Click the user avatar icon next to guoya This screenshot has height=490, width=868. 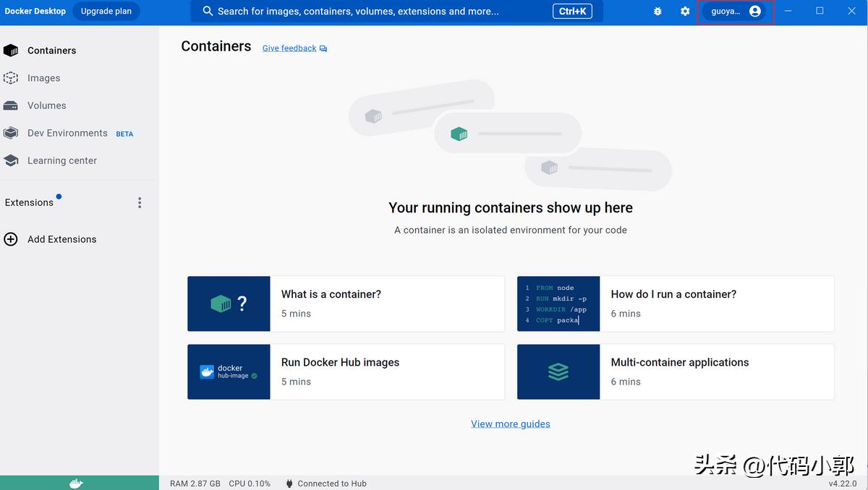pyautogui.click(x=754, y=11)
